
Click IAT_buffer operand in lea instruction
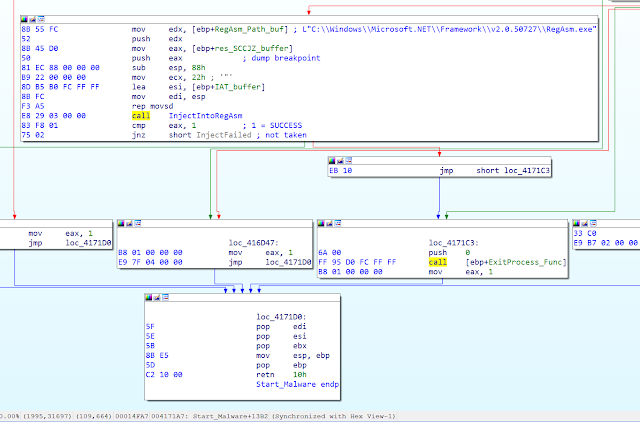pyautogui.click(x=238, y=87)
